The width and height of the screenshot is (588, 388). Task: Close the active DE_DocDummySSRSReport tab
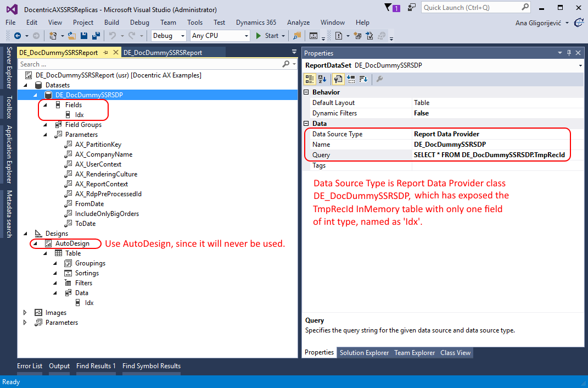115,53
